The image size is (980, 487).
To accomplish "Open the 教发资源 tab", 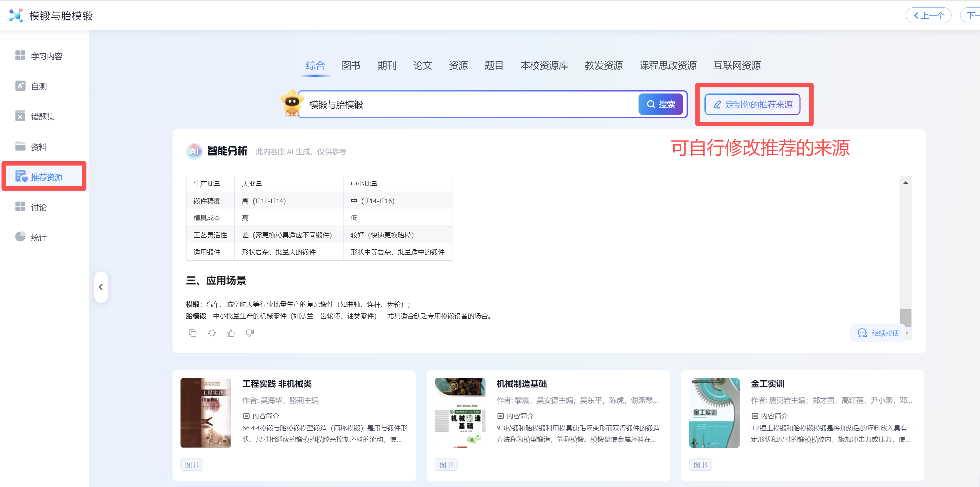I will [x=604, y=66].
